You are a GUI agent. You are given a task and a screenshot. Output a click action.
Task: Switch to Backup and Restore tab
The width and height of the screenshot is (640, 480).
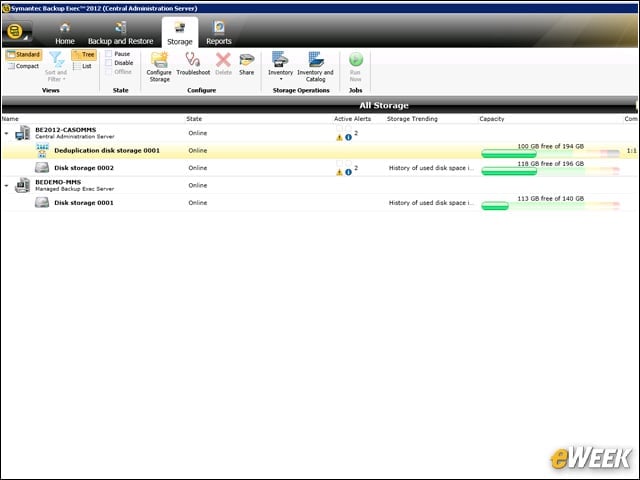pyautogui.click(x=120, y=33)
